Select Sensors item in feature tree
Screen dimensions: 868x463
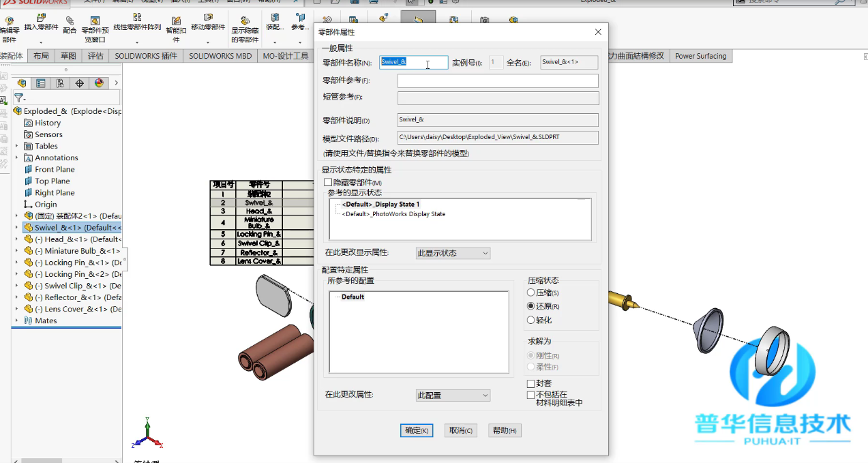coord(43,134)
